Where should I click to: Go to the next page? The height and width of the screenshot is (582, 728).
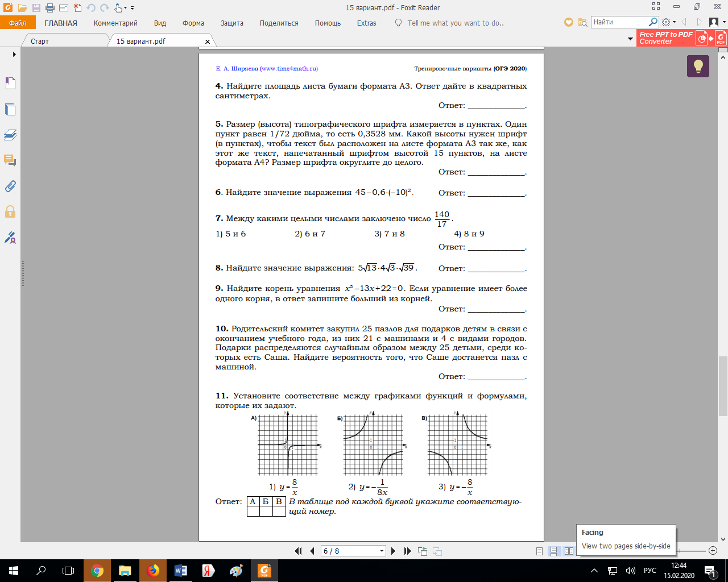[393, 551]
